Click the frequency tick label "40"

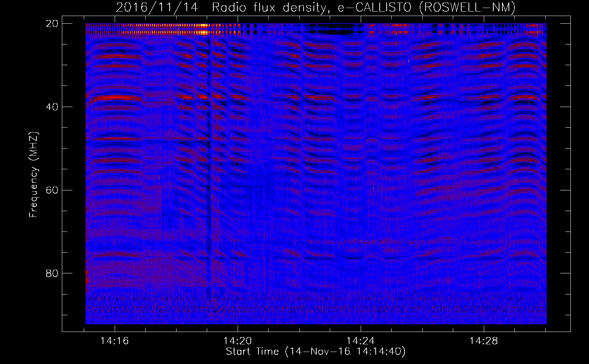click(x=52, y=107)
